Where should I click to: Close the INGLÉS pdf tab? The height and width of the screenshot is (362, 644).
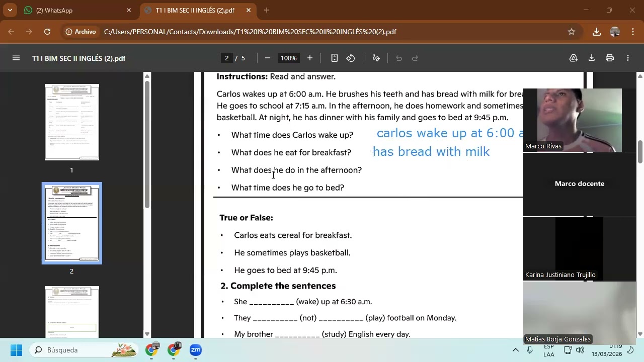249,10
